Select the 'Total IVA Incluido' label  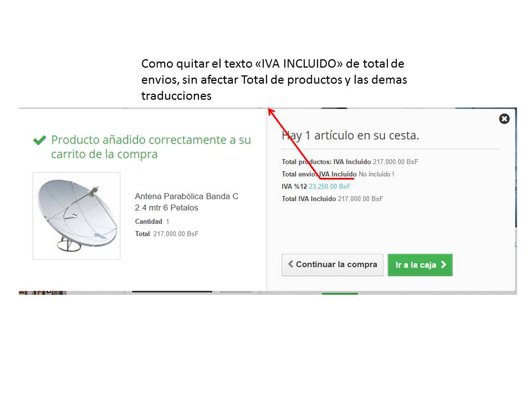coord(309,199)
